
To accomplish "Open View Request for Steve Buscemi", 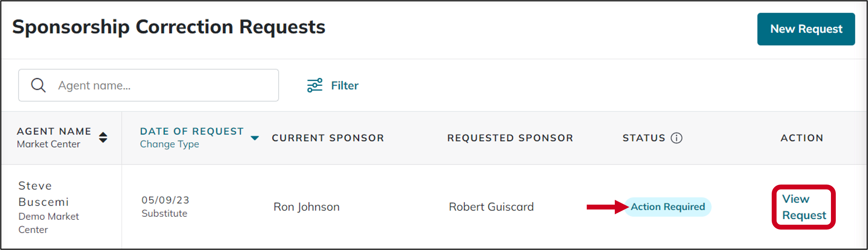I will coord(804,206).
